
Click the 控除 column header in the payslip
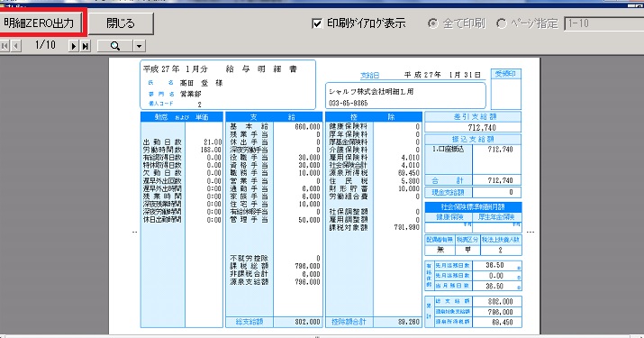click(x=373, y=117)
